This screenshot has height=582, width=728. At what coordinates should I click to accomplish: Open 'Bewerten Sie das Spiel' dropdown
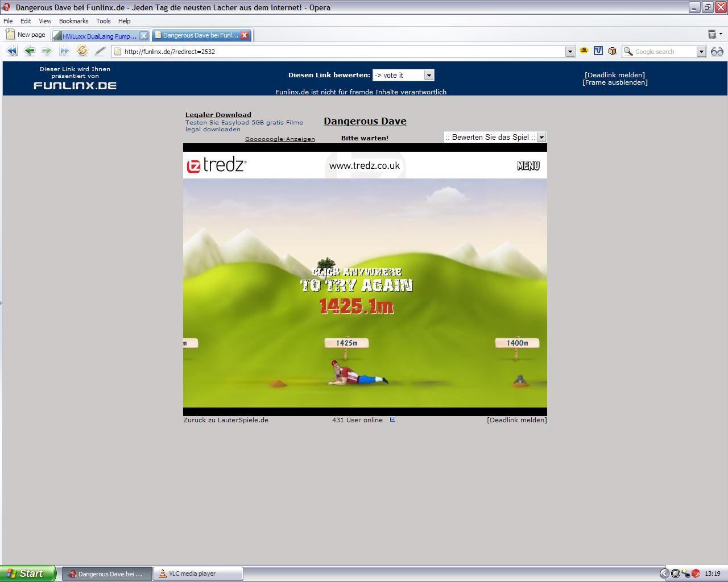pyautogui.click(x=541, y=137)
